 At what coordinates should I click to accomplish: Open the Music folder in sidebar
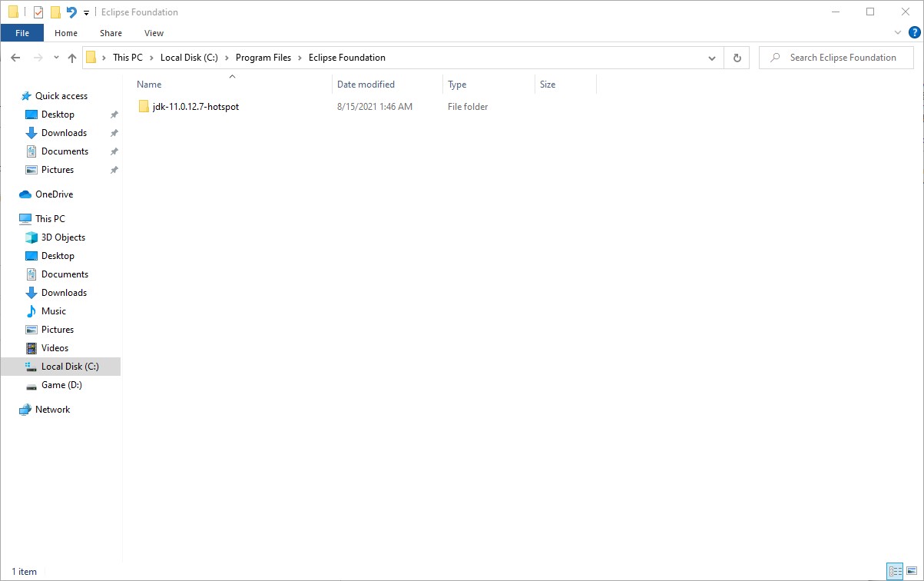(54, 311)
